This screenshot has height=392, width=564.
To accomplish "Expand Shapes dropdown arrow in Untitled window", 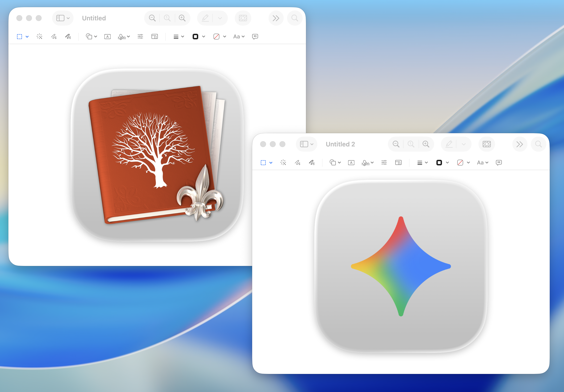I will click(96, 37).
